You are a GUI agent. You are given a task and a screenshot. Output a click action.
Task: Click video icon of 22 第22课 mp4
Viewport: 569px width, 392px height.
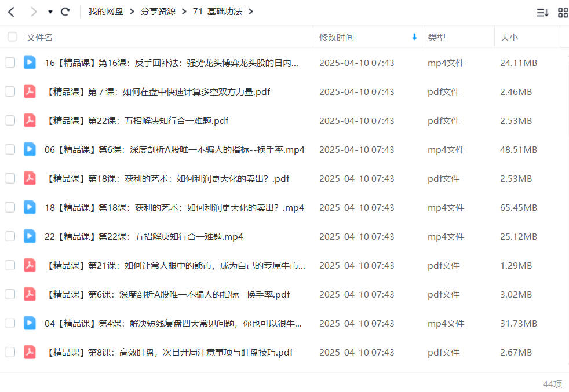coord(30,236)
